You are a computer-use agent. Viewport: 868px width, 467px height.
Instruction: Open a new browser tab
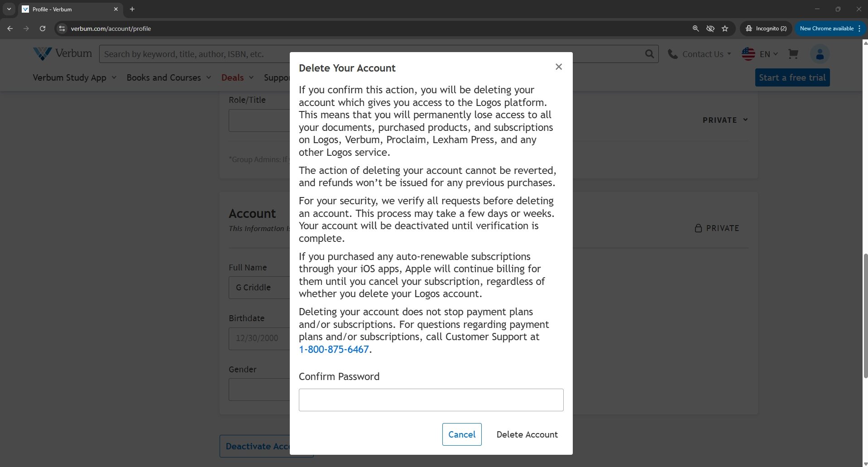click(x=132, y=9)
